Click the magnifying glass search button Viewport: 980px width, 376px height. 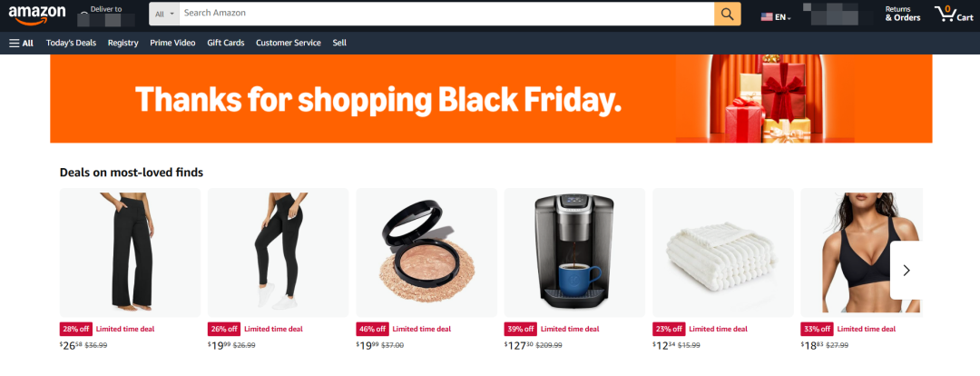click(728, 14)
